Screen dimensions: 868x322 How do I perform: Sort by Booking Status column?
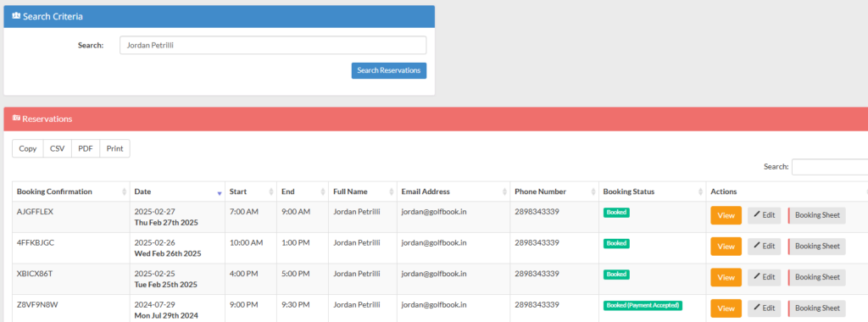point(652,192)
